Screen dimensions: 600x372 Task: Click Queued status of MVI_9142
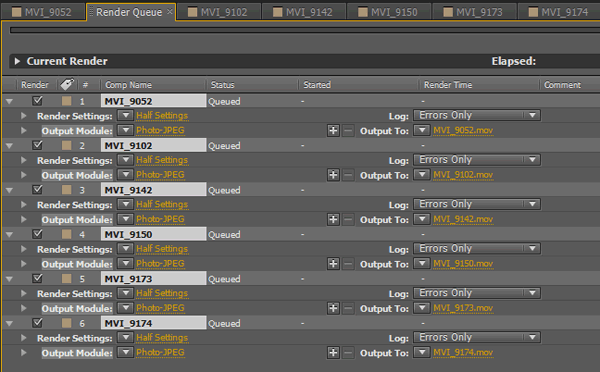click(x=224, y=190)
